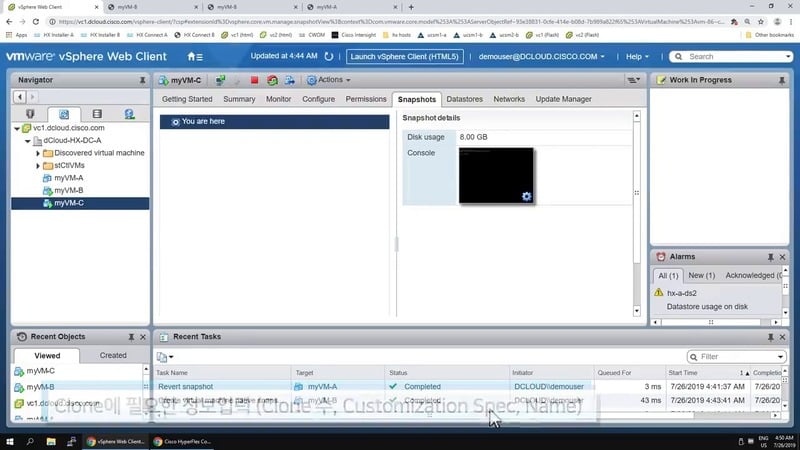
Task: Open the vSphere Home menu icon
Action: coord(195,57)
